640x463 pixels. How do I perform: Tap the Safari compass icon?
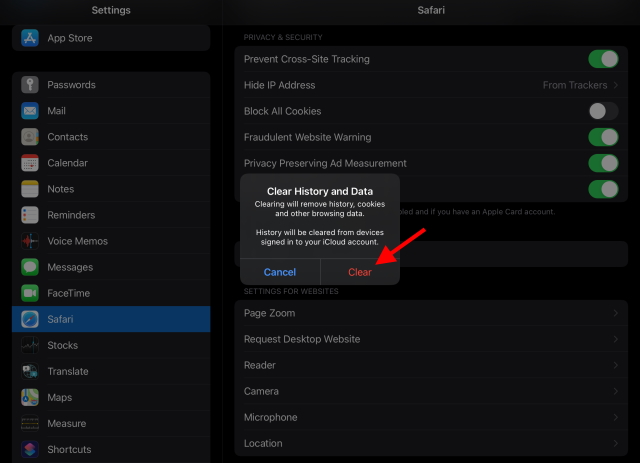tap(30, 319)
